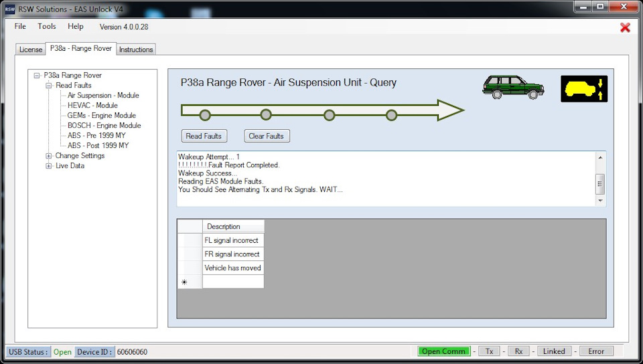Collapse the P38a Range Rover tree root
The width and height of the screenshot is (643, 364).
37,76
